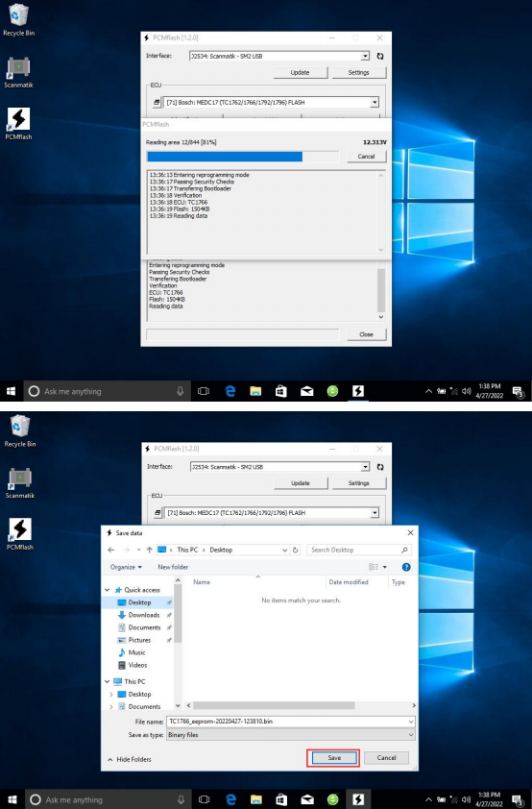This screenshot has height=809, width=532.
Task: Select Desktop under Quick access
Action: pyautogui.click(x=139, y=602)
